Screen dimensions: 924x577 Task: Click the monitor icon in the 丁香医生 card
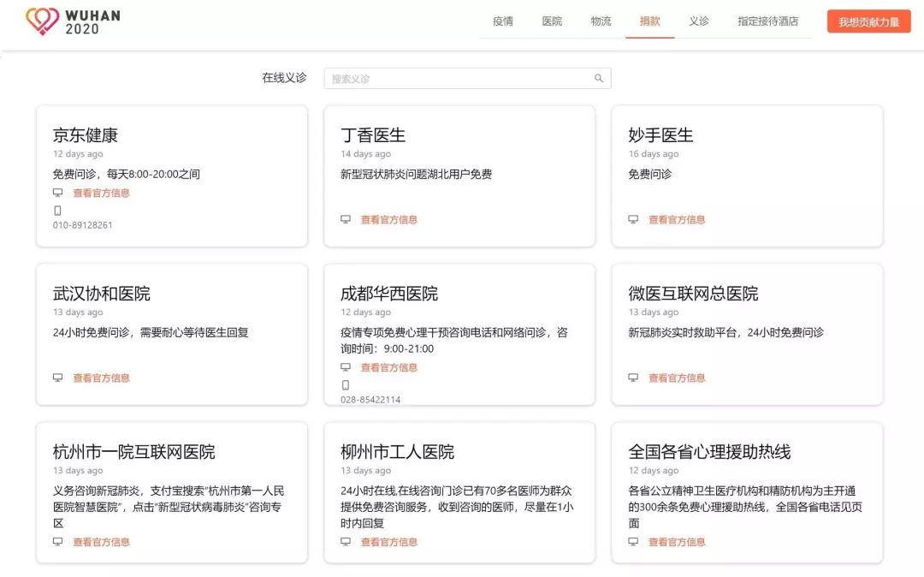tap(346, 219)
